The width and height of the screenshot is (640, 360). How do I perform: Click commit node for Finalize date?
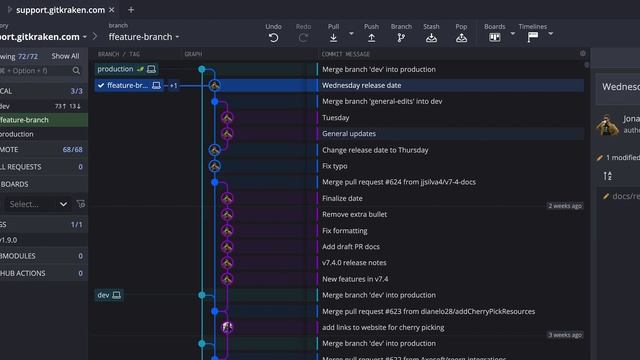point(227,198)
